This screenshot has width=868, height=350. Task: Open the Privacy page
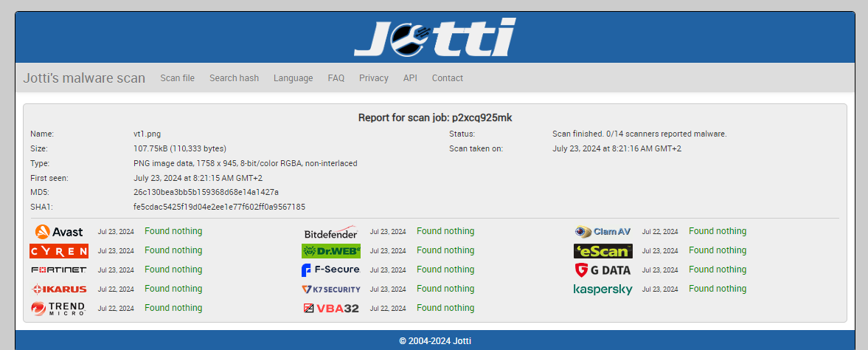pos(374,78)
